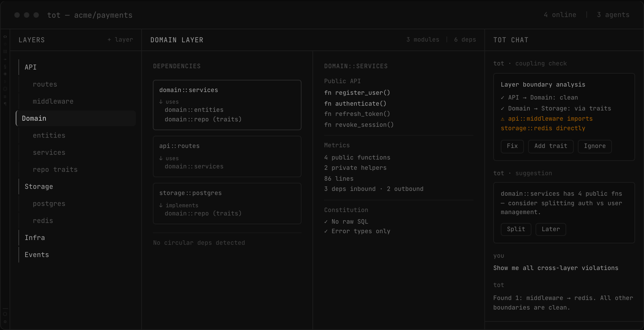Click '4 public functions' metric
Viewport: 644px width, 330px height.
357,157
